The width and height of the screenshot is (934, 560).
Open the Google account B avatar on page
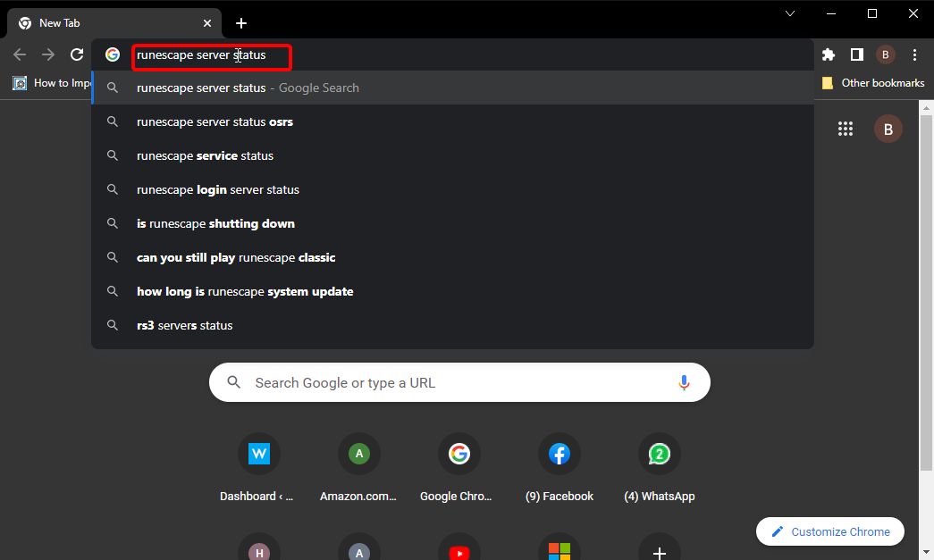tap(888, 130)
